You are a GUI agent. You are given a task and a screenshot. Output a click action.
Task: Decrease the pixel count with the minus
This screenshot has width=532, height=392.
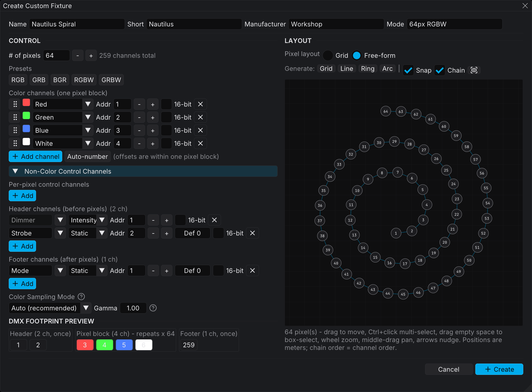point(78,55)
